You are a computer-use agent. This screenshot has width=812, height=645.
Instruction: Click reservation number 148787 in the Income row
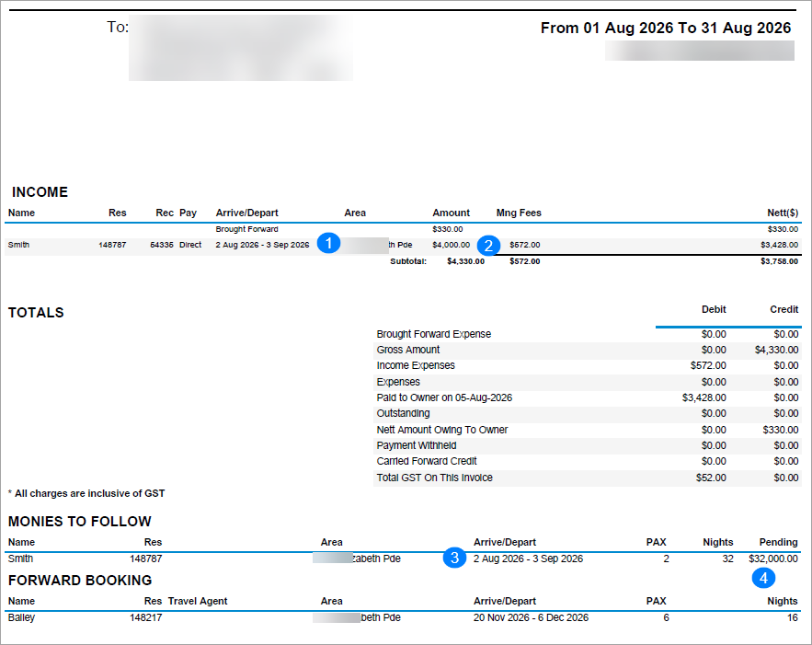tap(112, 245)
